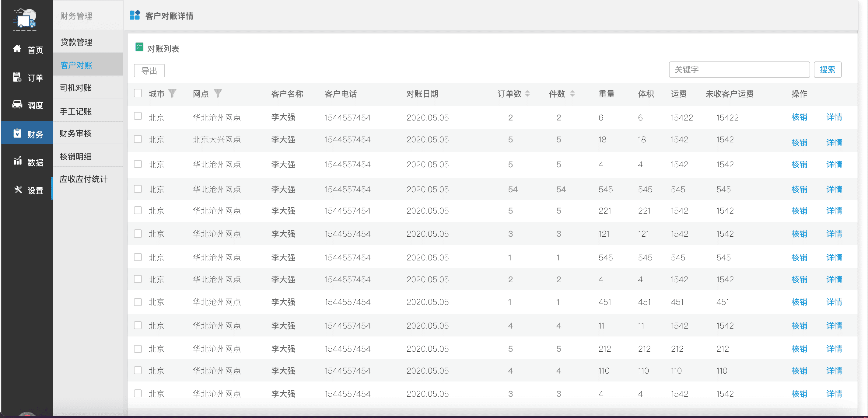Open 司机对账 in finance submenu
This screenshot has width=868, height=418.
(x=76, y=88)
